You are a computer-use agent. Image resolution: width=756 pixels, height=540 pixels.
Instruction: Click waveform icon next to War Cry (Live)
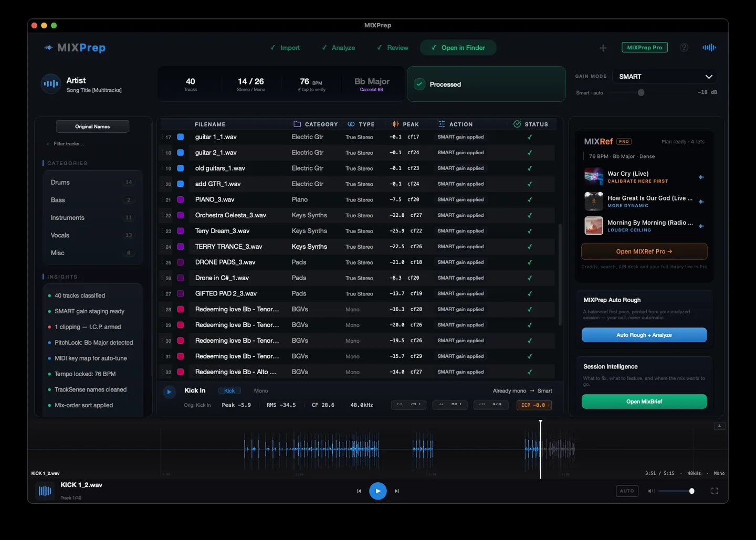coord(701,177)
